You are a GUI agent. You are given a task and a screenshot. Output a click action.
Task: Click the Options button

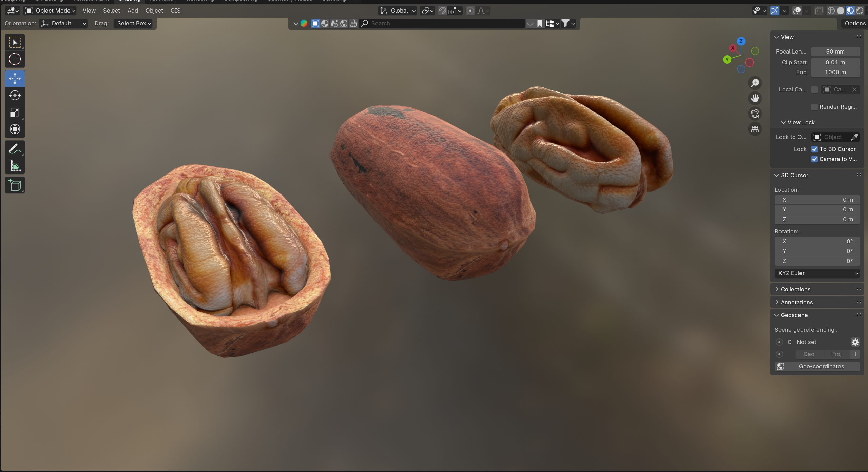coord(855,23)
